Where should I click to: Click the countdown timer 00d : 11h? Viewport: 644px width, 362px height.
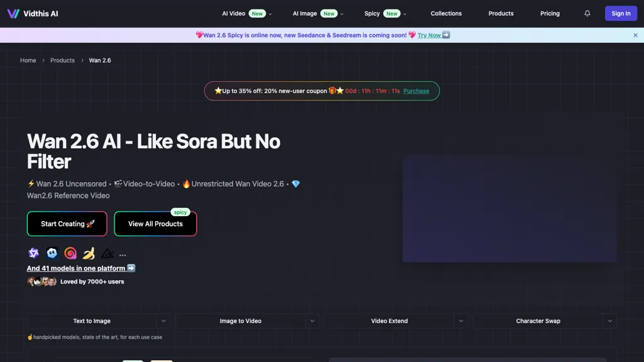coord(372,91)
